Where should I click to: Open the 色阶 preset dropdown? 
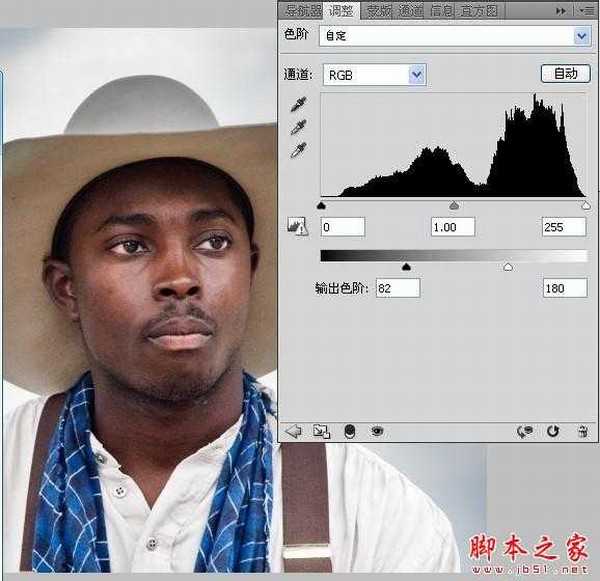[582, 36]
